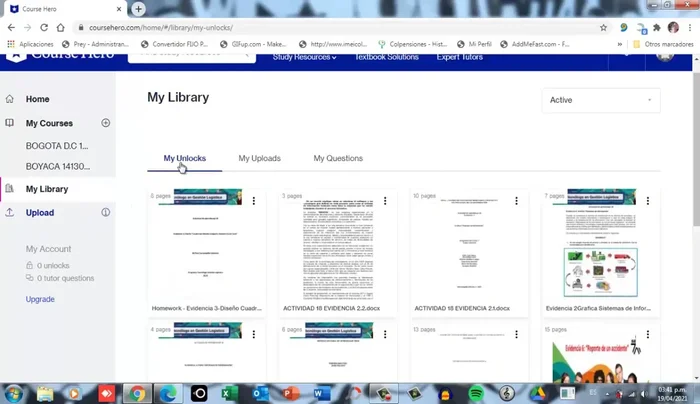Image resolution: width=700 pixels, height=404 pixels.
Task: Open Spotify from the taskbar
Action: pos(476,394)
